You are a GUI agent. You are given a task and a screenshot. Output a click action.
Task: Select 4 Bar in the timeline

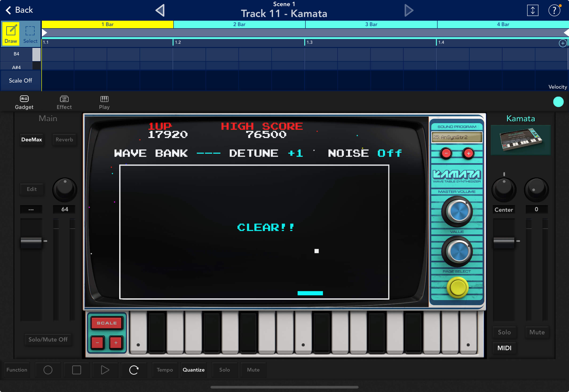(503, 24)
